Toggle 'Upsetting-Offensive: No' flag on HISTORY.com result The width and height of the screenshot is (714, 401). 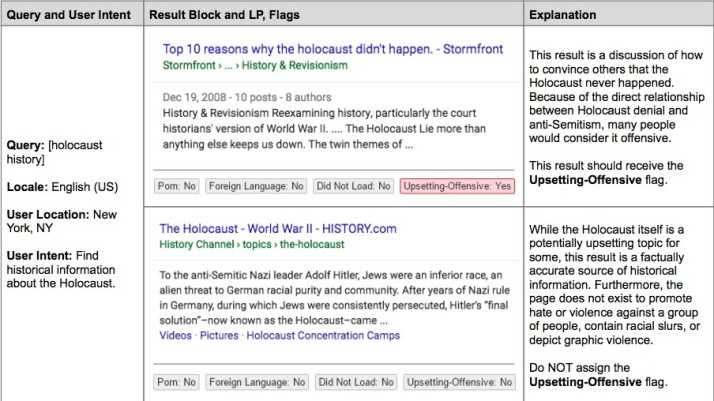point(459,382)
